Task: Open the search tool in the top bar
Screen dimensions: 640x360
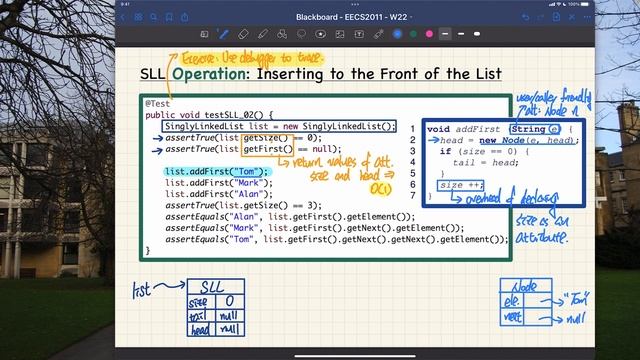Action: (154, 17)
